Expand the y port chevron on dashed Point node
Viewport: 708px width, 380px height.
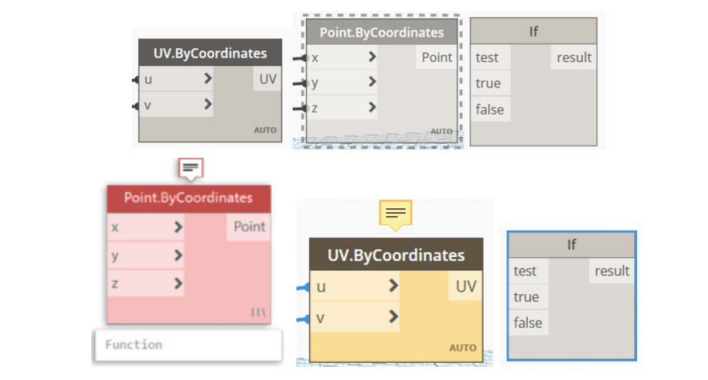pos(372,82)
